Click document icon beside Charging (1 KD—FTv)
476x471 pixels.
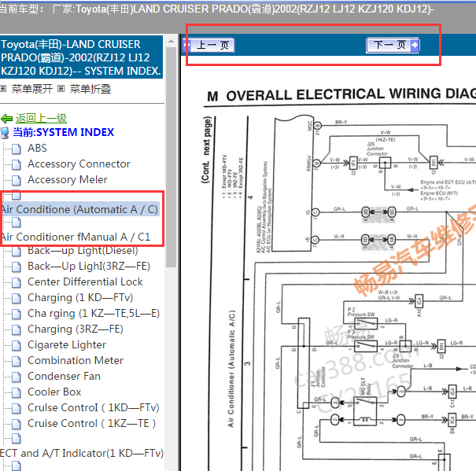(17, 298)
